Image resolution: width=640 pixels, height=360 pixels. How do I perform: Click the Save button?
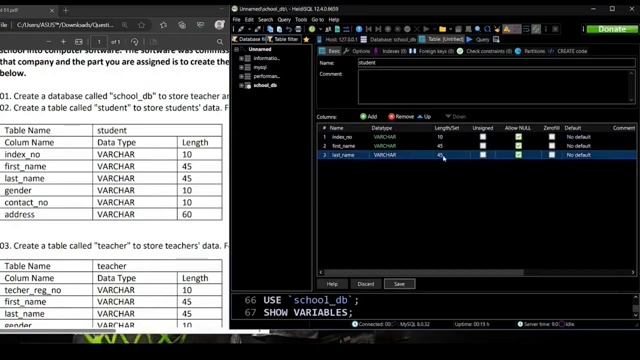pyautogui.click(x=400, y=284)
